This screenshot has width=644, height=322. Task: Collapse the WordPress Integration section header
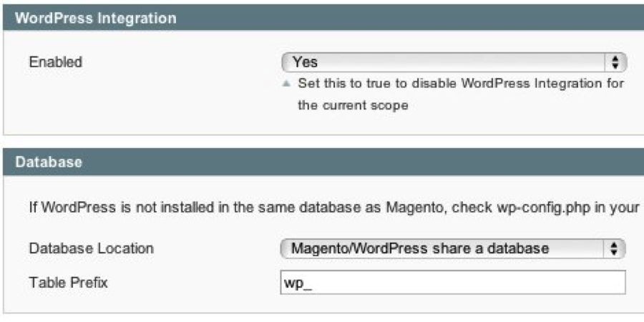(x=322, y=19)
